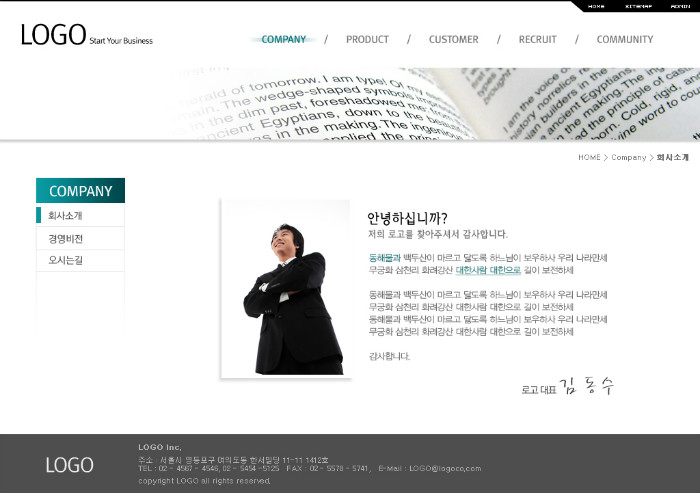
Task: Click the CEO portrait photo
Action: (x=286, y=288)
